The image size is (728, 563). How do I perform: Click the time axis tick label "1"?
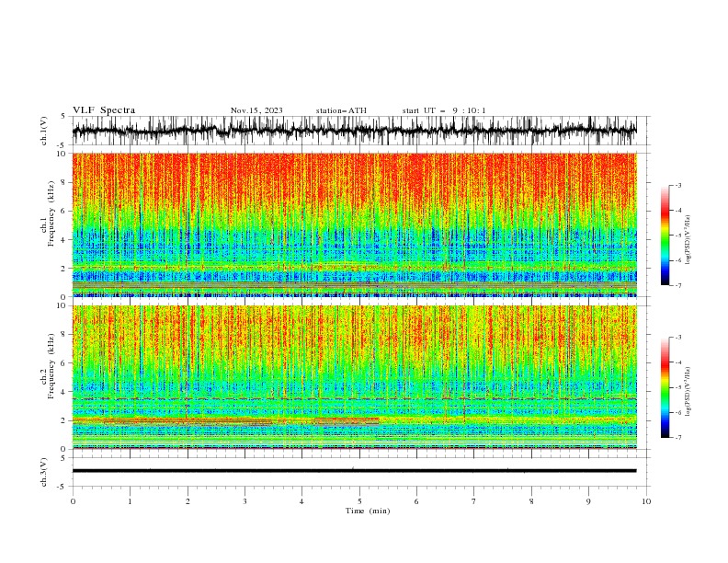[130, 501]
